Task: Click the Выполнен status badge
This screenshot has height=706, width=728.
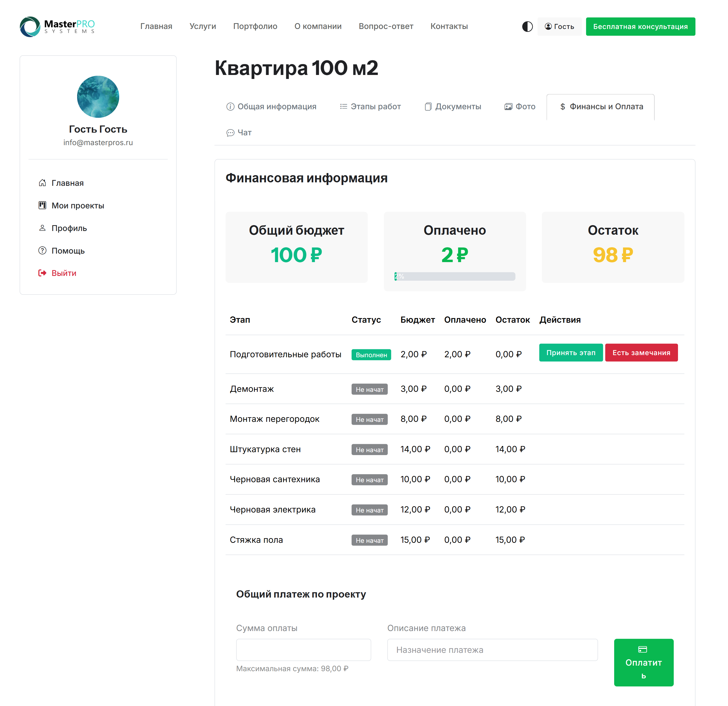Action: point(371,355)
